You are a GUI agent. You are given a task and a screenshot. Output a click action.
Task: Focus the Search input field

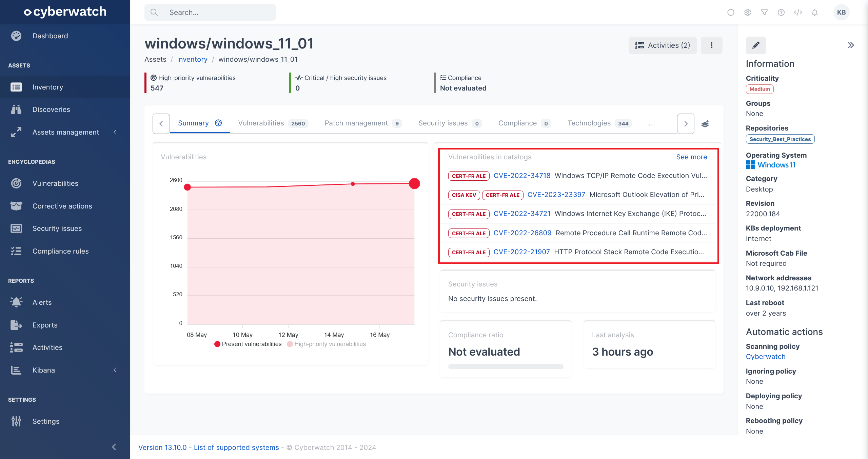210,12
